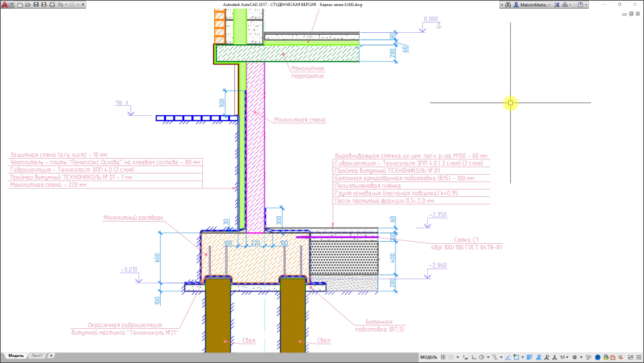Click the workspace switching gear icon
The width and height of the screenshot is (644, 363).
[x=574, y=357]
